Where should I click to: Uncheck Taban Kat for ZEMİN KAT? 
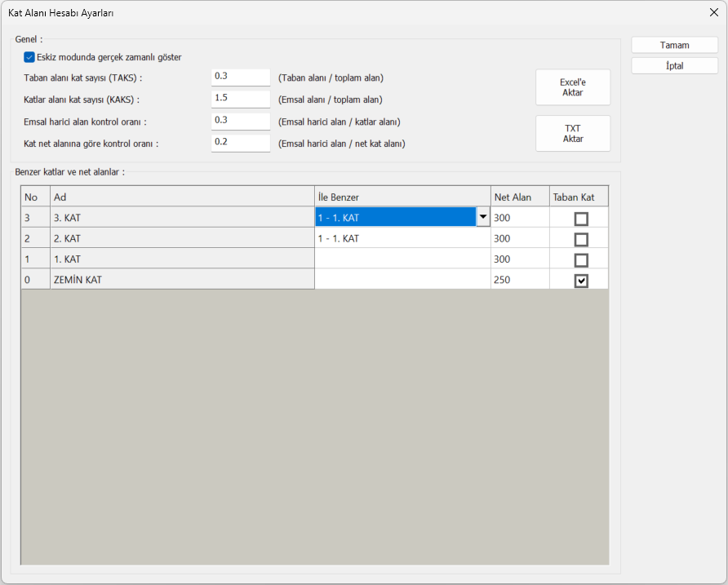(581, 281)
